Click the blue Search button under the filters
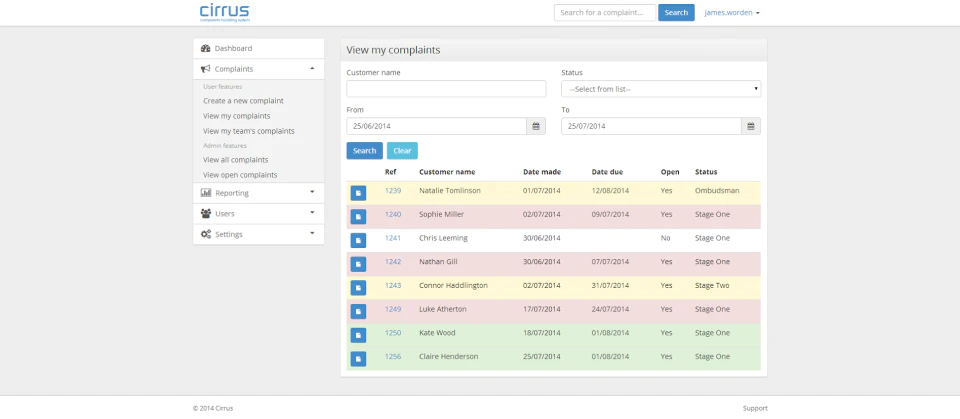This screenshot has width=960, height=419. (364, 151)
